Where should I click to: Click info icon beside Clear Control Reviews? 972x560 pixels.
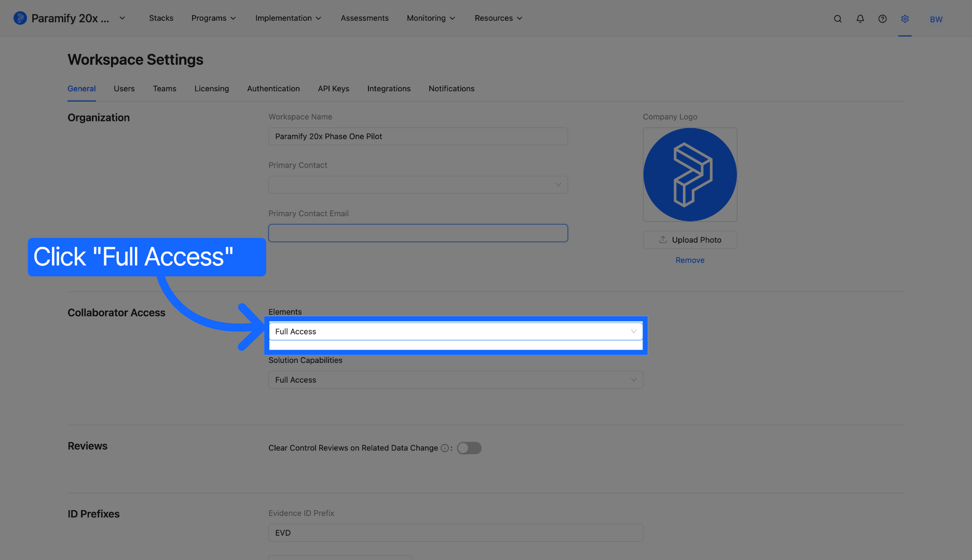pos(445,448)
